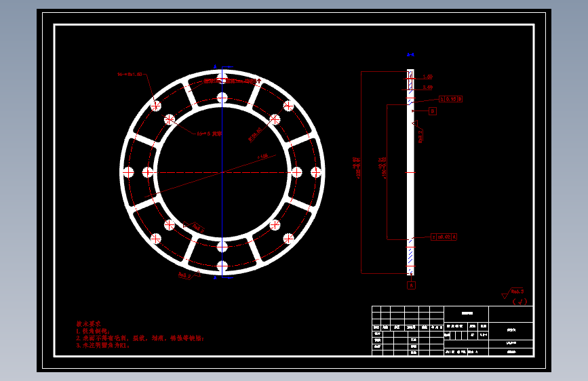
Task: Click the "16-Φ5" through-hole callout text
Action: pos(210,134)
